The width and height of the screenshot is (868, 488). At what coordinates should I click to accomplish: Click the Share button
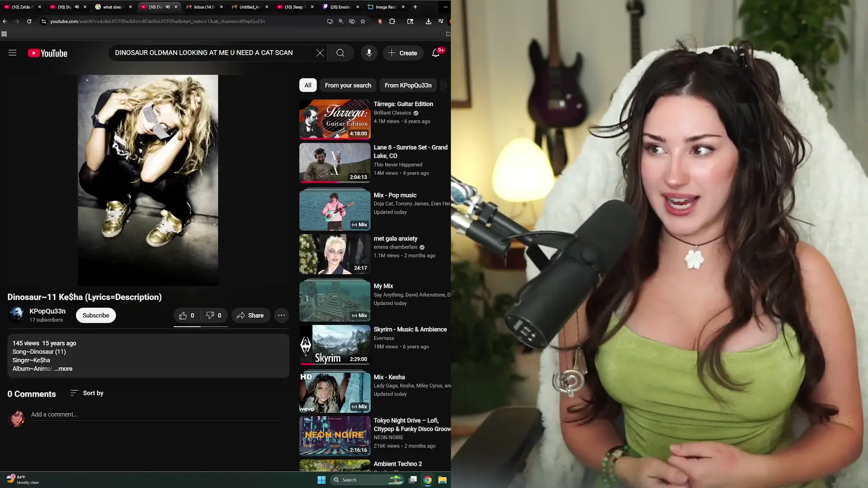pos(250,315)
